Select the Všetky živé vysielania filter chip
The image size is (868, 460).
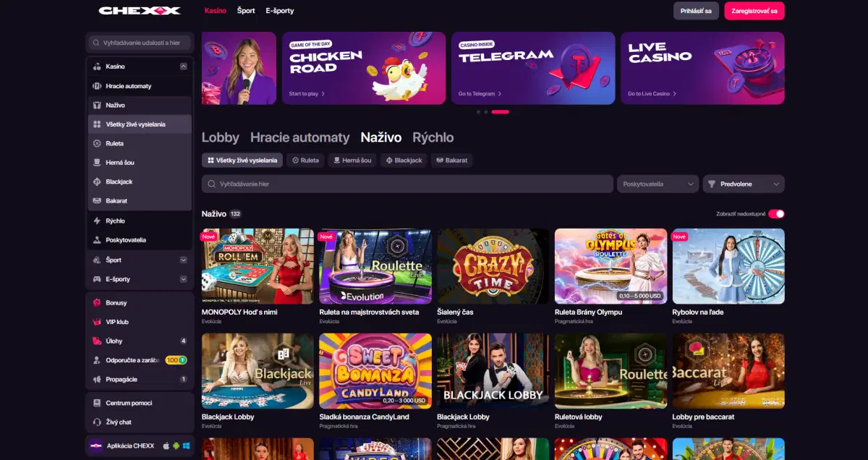click(242, 160)
